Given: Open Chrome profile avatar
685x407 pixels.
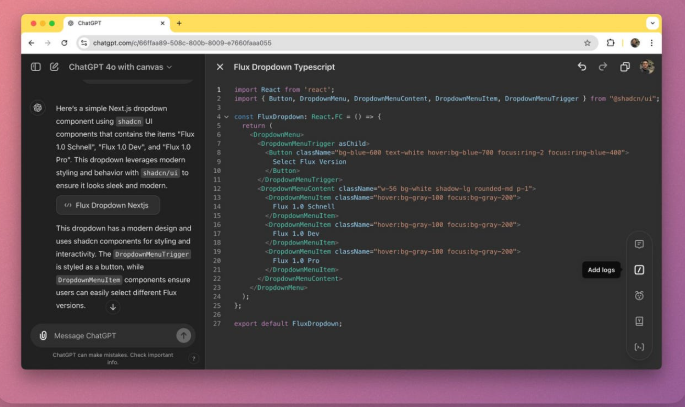Looking at the screenshot, I should point(635,43).
